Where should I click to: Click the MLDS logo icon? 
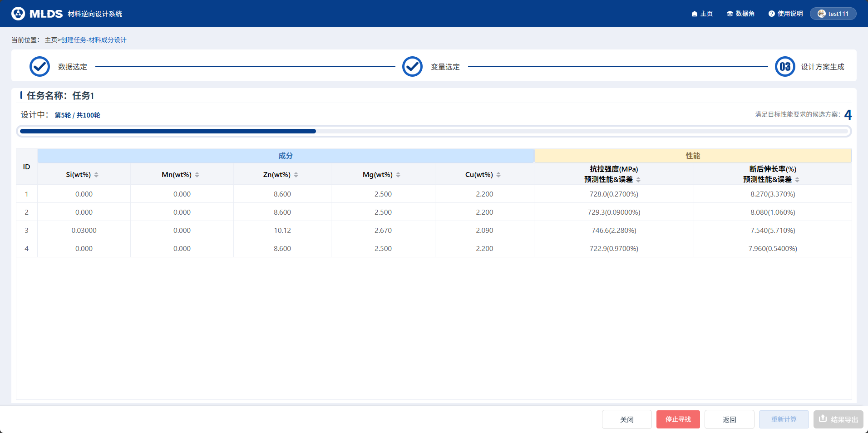(x=18, y=14)
